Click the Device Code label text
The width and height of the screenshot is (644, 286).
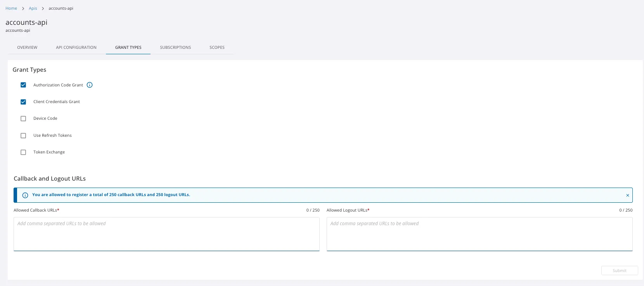click(45, 118)
